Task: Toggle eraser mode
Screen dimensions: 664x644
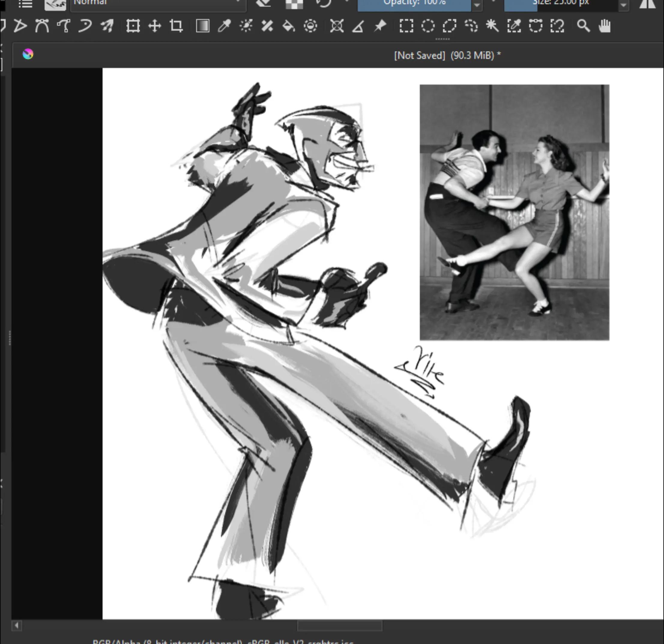Action: [264, 3]
